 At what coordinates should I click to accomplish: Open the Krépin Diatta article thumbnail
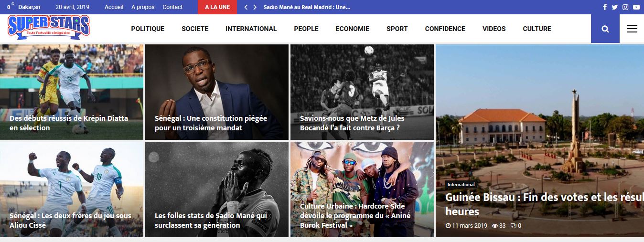(72, 92)
